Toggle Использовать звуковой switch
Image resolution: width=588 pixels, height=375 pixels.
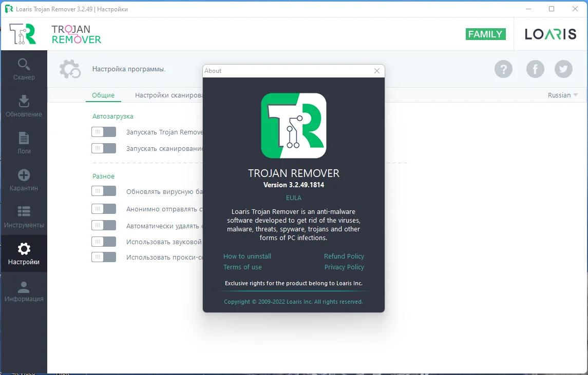(104, 242)
